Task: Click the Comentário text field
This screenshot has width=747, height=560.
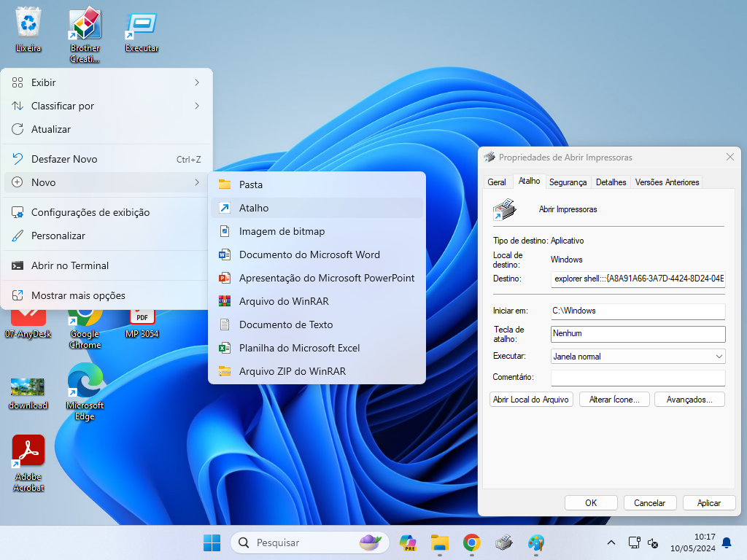Action: (x=638, y=378)
